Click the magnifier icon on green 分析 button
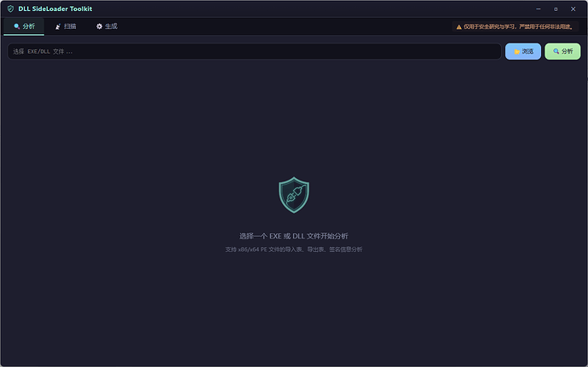The image size is (588, 367). (x=556, y=51)
